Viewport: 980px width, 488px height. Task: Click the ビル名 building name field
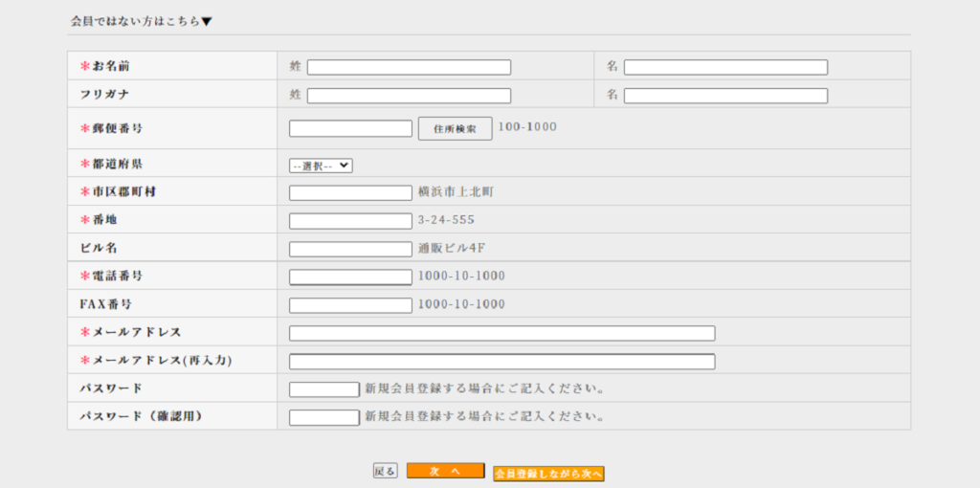click(350, 249)
